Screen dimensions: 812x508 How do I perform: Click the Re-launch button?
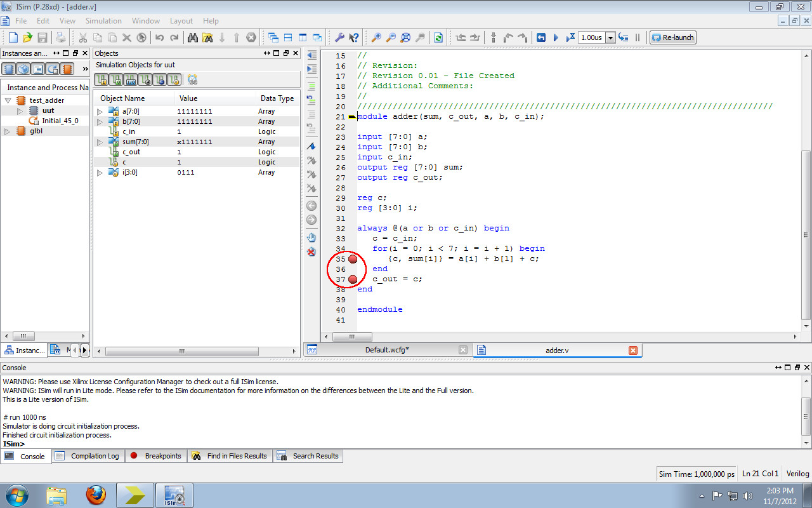(672, 37)
